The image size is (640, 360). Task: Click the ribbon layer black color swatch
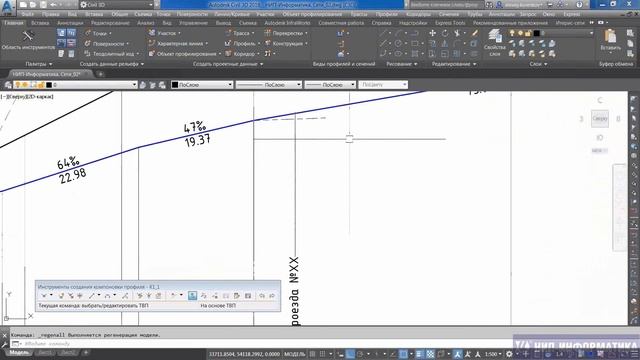coord(536,33)
